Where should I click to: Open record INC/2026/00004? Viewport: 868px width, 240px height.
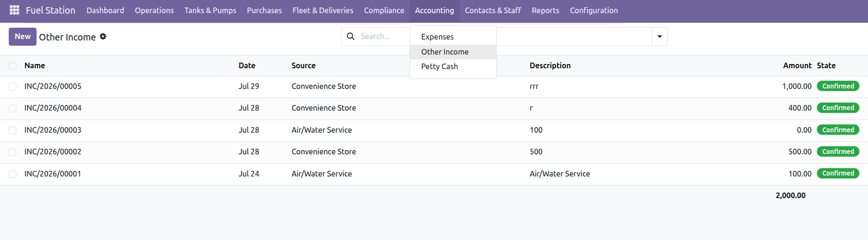point(53,108)
